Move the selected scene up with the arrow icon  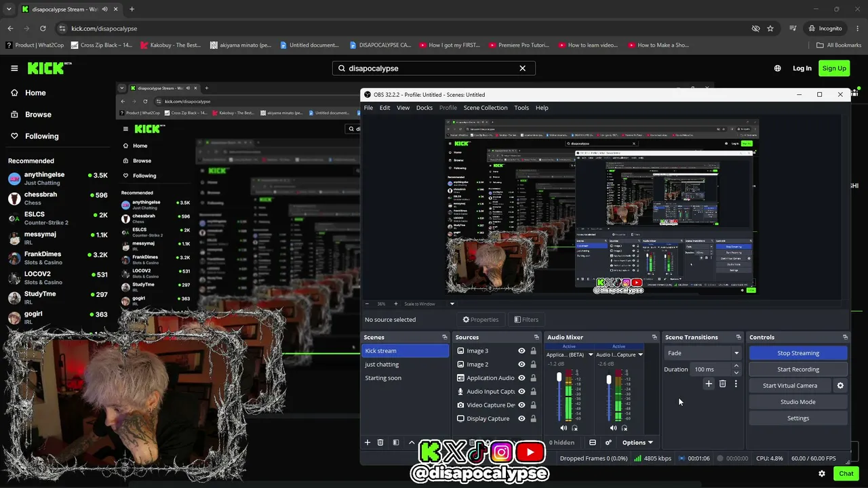click(x=412, y=443)
